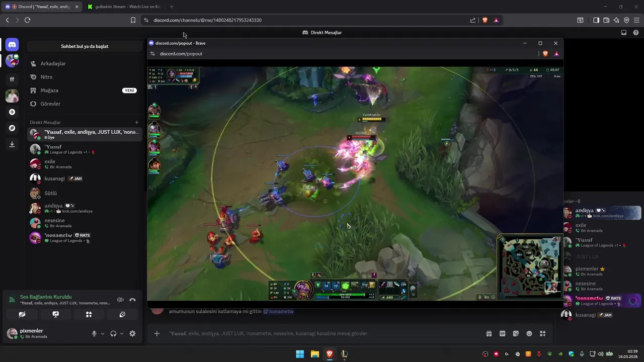Click the screen share button
Viewport: 644px width, 362px height.
pyautogui.click(x=55, y=314)
